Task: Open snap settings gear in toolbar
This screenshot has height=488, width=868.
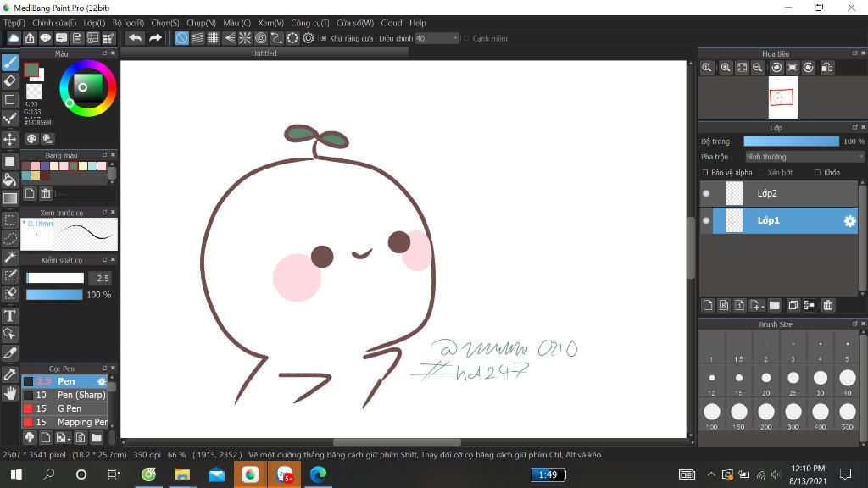Action: 309,37
